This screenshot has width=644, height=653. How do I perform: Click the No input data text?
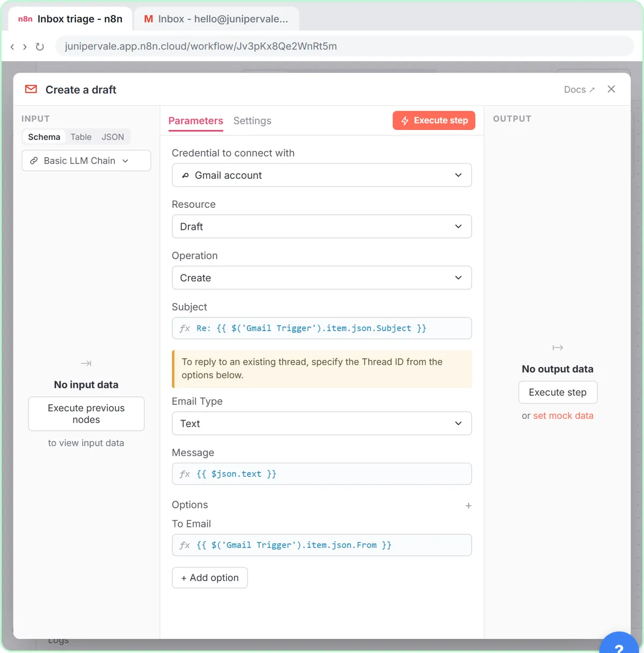point(86,384)
